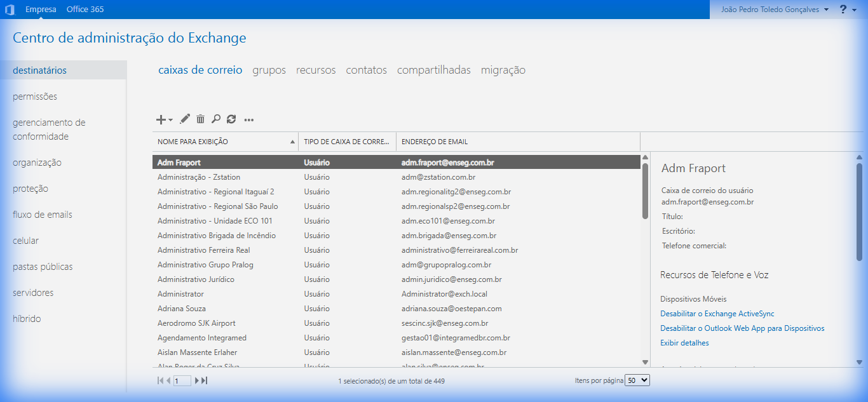Switch to the grupos tab
868x402 pixels.
click(x=269, y=70)
